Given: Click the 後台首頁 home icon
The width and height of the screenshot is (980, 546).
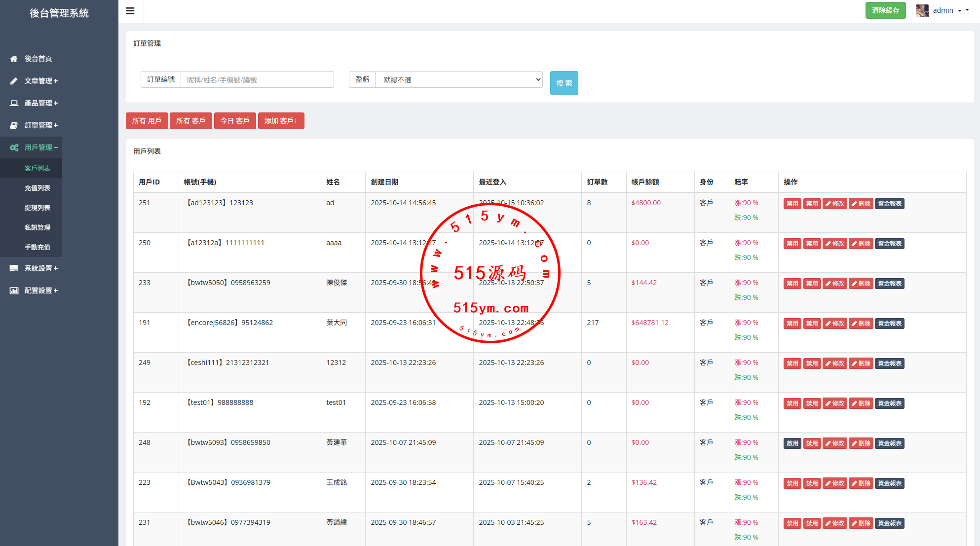Looking at the screenshot, I should point(14,59).
